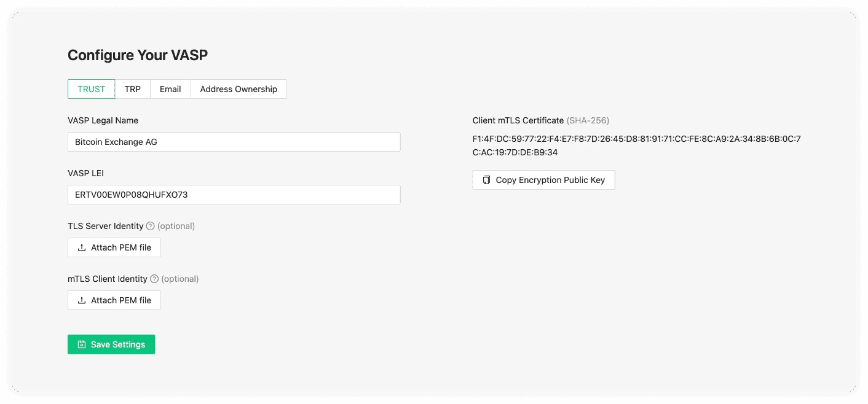The height and width of the screenshot is (404, 868).
Task: Attach PEM file for TLS Server Identity
Action: (x=114, y=247)
